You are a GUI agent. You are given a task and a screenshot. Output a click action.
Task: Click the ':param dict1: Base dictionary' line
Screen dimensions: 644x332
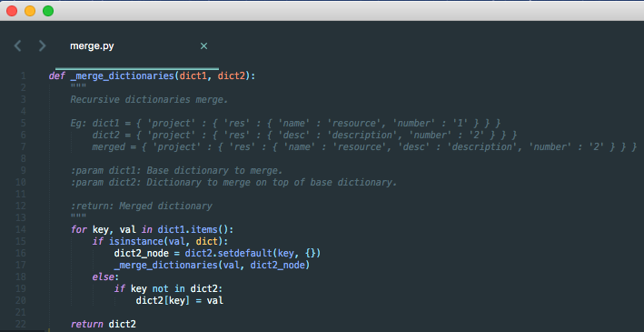coord(176,171)
